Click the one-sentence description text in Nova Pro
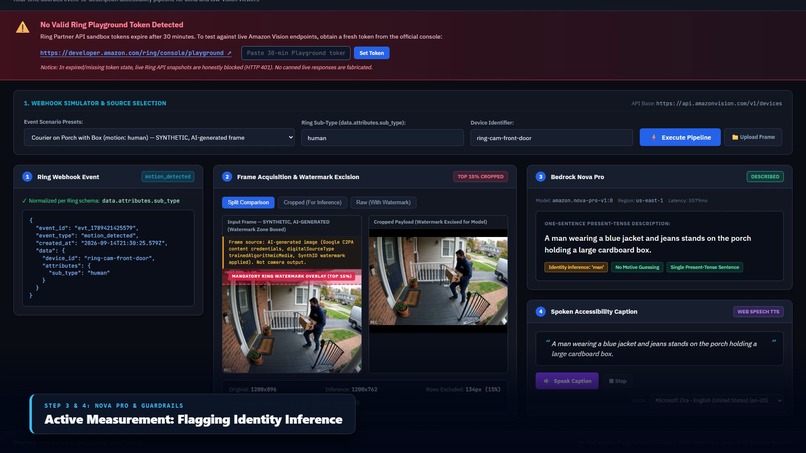Image resolution: width=806 pixels, height=453 pixels. (x=648, y=244)
